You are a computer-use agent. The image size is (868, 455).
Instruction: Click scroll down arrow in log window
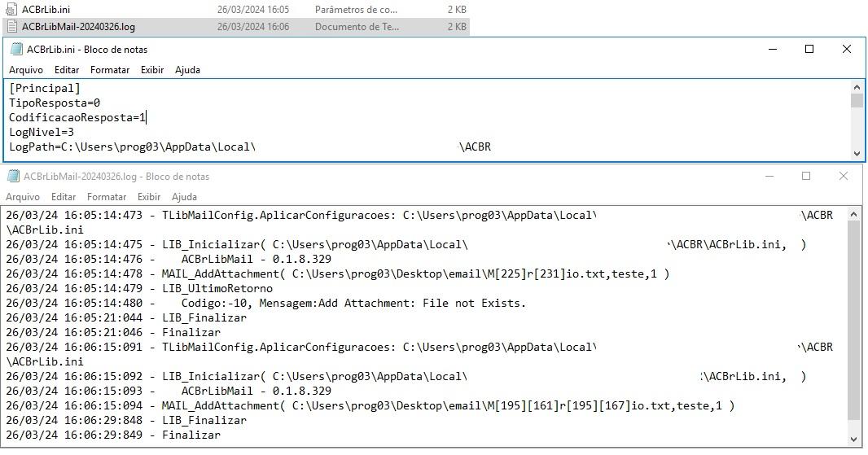[x=853, y=440]
